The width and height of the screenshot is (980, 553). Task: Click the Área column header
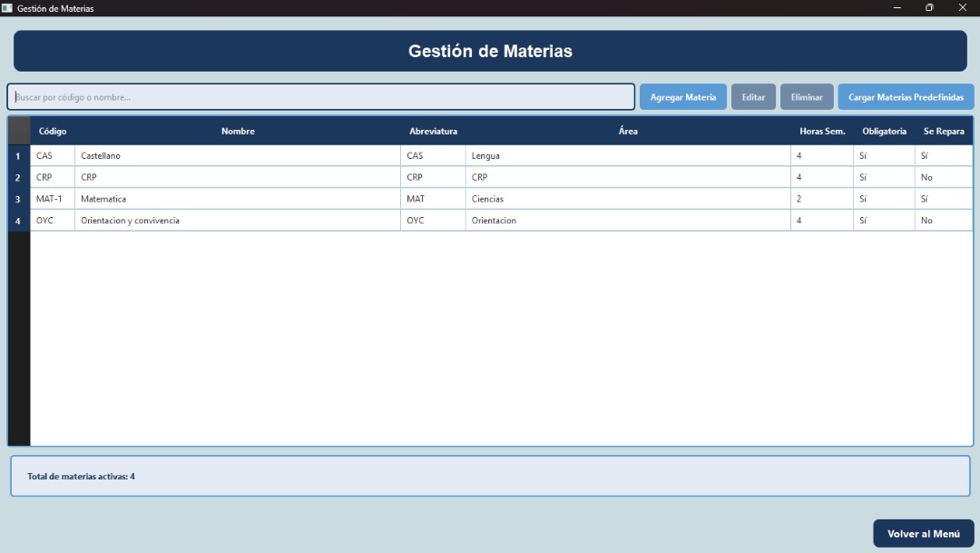(x=628, y=132)
